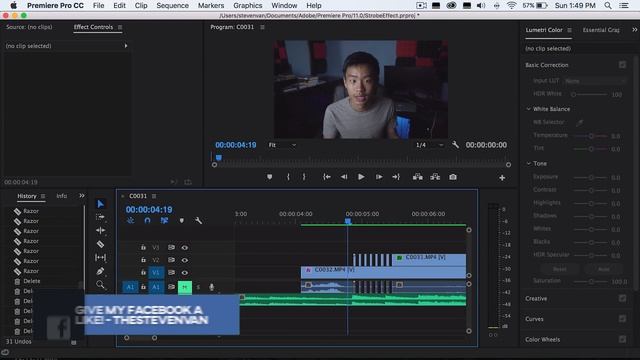This screenshot has height=360, width=640.
Task: Open Effect Controls panel menu
Action: (120, 27)
